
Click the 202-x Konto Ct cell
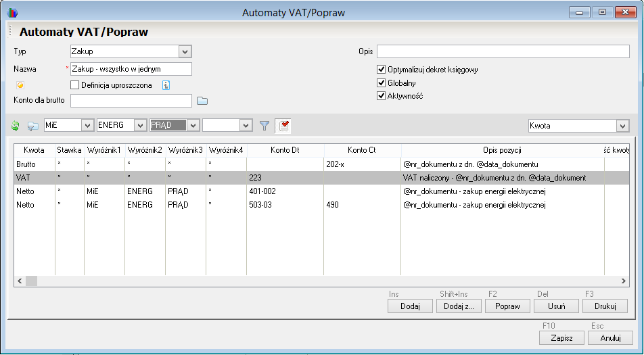click(362, 164)
